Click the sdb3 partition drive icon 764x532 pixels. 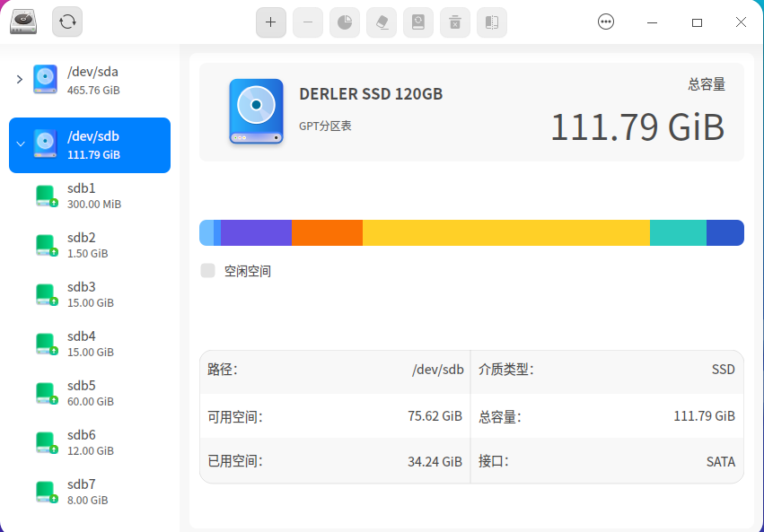[47, 295]
